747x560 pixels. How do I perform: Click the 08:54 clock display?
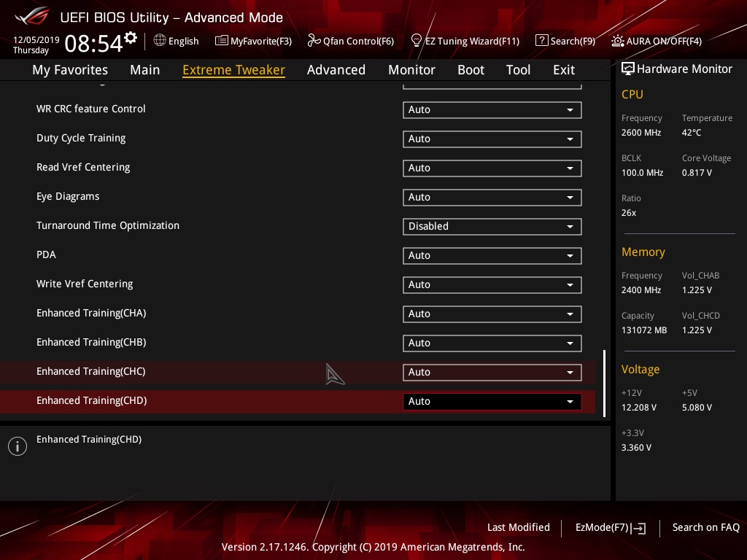[93, 43]
